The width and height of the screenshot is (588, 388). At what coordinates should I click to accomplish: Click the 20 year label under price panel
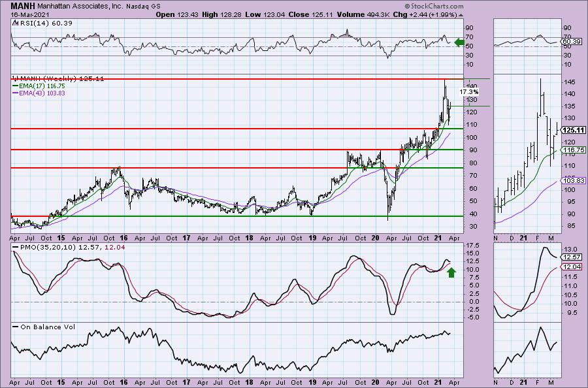(x=375, y=238)
